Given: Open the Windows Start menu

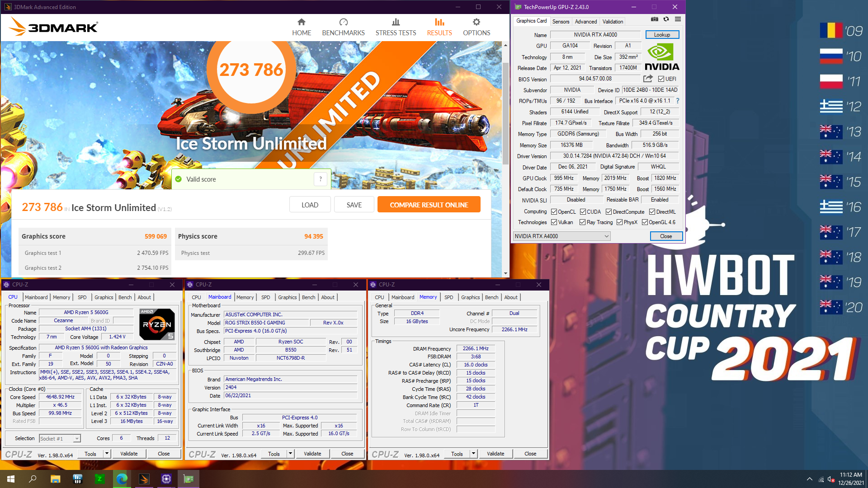Looking at the screenshot, I should point(11,479).
